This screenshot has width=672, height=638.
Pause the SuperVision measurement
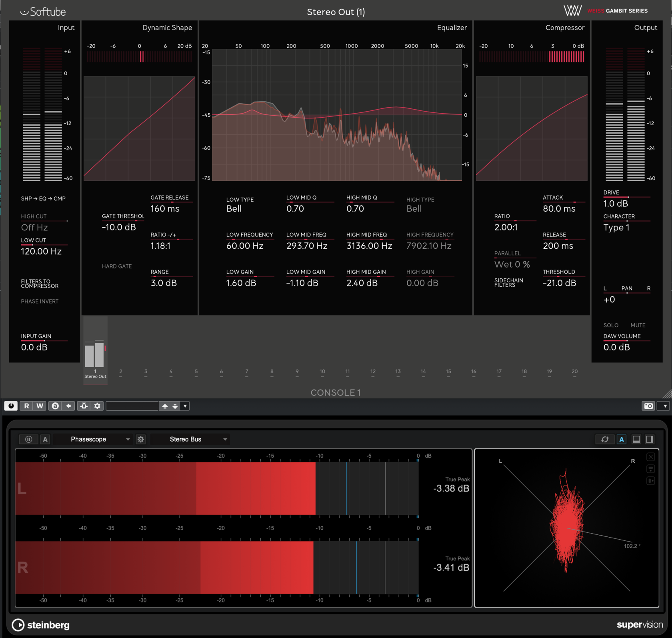pos(29,439)
